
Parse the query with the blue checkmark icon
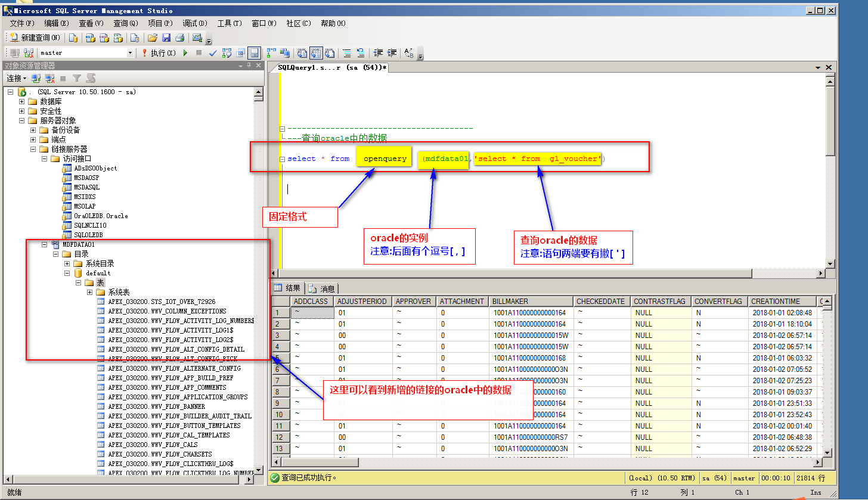click(213, 53)
